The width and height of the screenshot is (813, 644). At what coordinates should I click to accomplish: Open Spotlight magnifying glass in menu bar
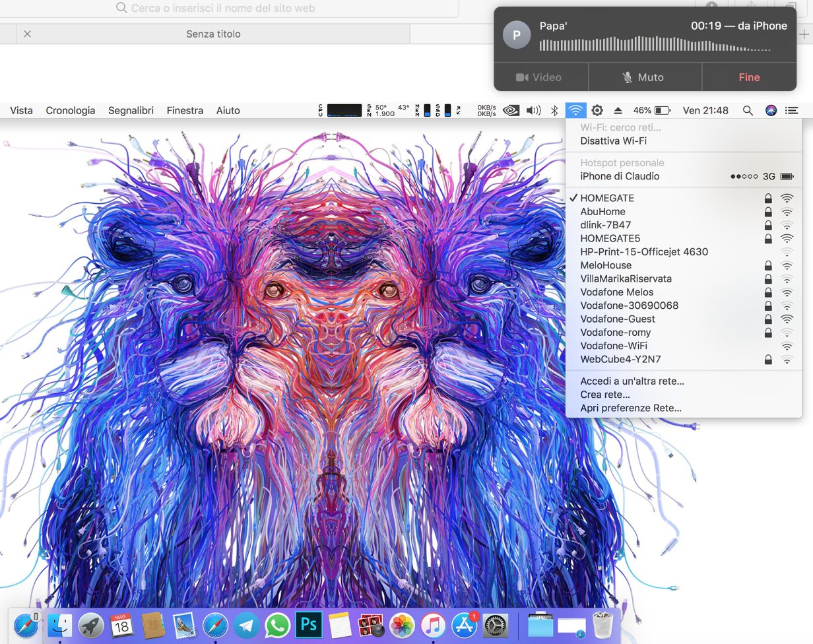[748, 110]
